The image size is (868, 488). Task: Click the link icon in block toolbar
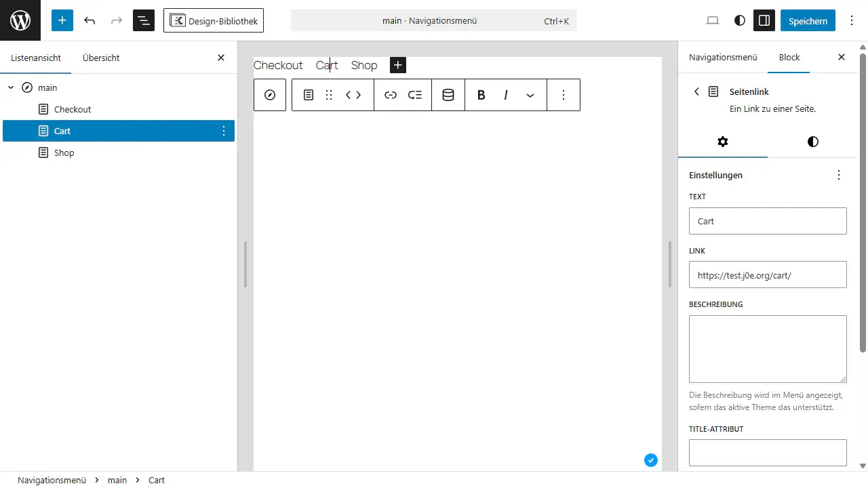coord(391,95)
